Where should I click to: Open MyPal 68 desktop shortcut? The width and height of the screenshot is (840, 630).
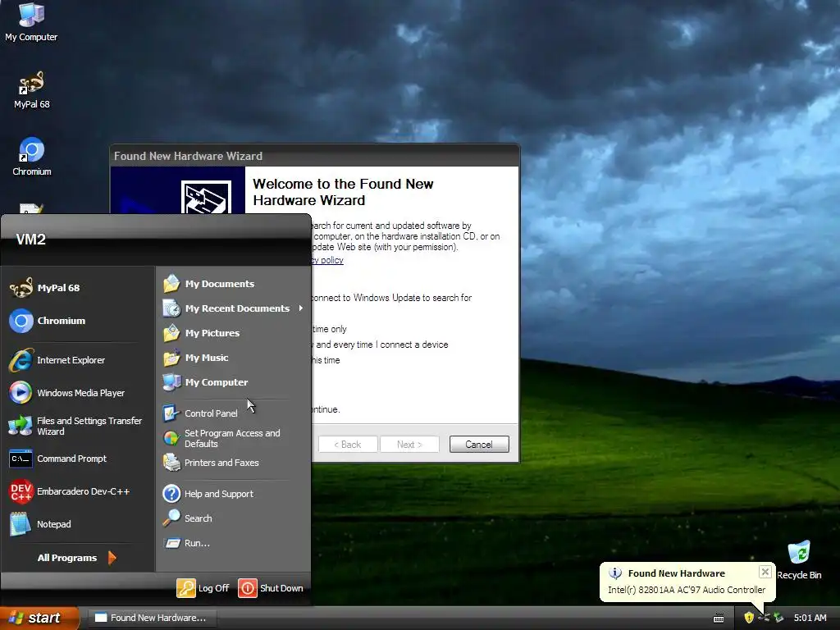pyautogui.click(x=32, y=90)
